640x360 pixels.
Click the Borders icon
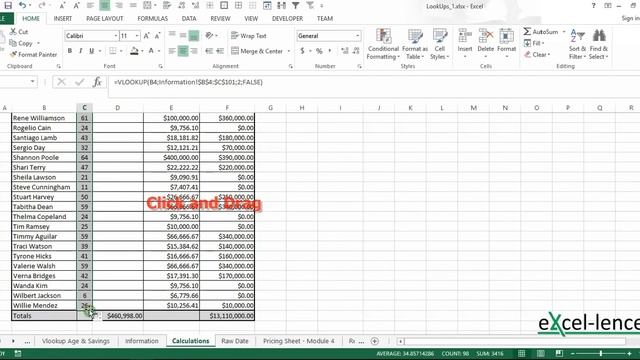point(113,51)
